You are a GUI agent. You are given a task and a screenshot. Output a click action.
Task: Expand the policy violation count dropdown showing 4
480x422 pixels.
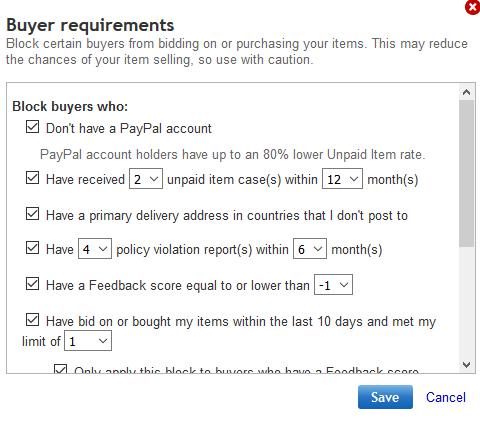(95, 249)
